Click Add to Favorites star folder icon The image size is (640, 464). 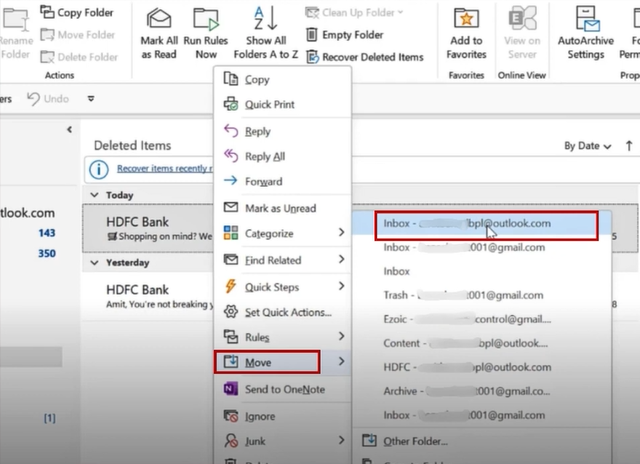click(x=466, y=18)
